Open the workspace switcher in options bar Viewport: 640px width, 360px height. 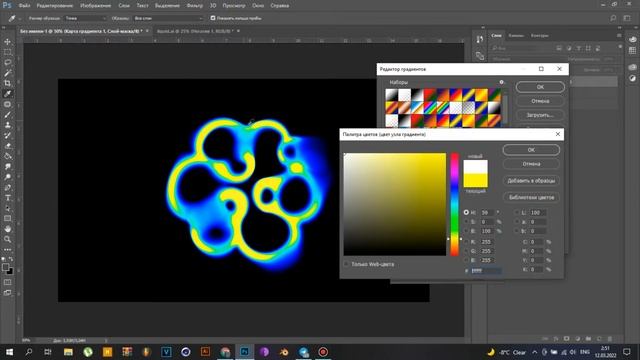[x=627, y=18]
